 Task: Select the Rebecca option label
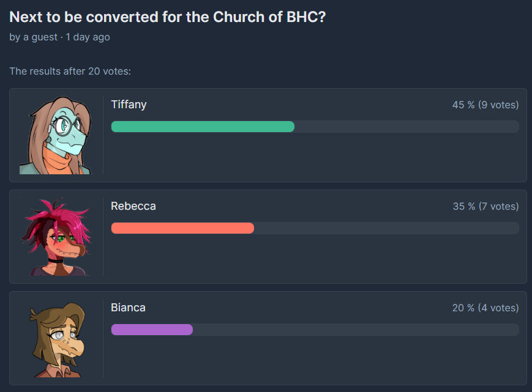coord(133,206)
